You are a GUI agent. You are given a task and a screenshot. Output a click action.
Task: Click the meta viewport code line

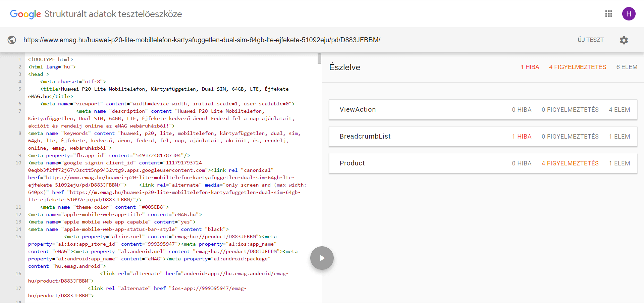(x=167, y=104)
